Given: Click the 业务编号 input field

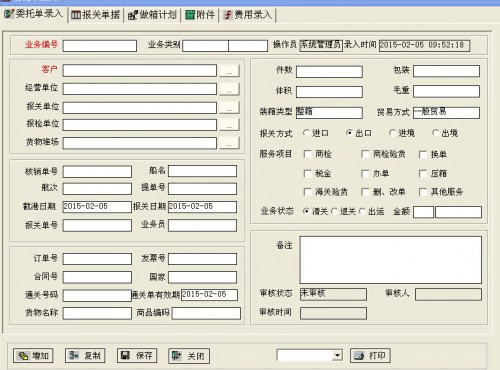Looking at the screenshot, I should point(100,46).
